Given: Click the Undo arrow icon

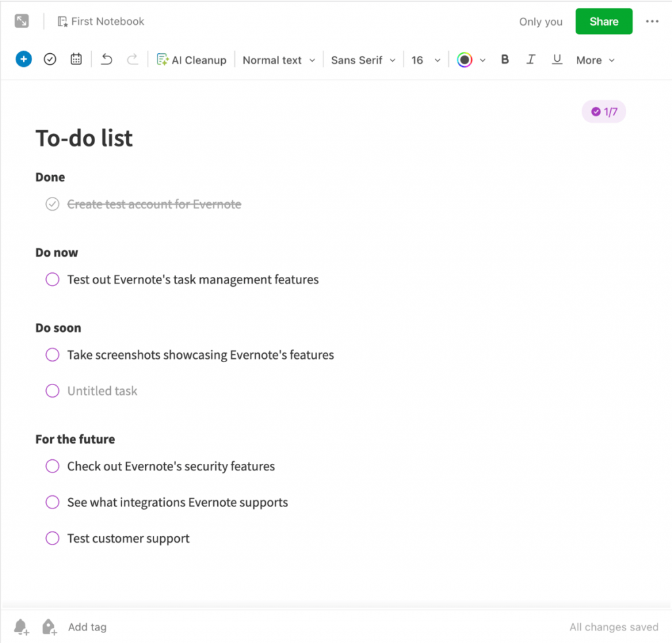Looking at the screenshot, I should 106,59.
